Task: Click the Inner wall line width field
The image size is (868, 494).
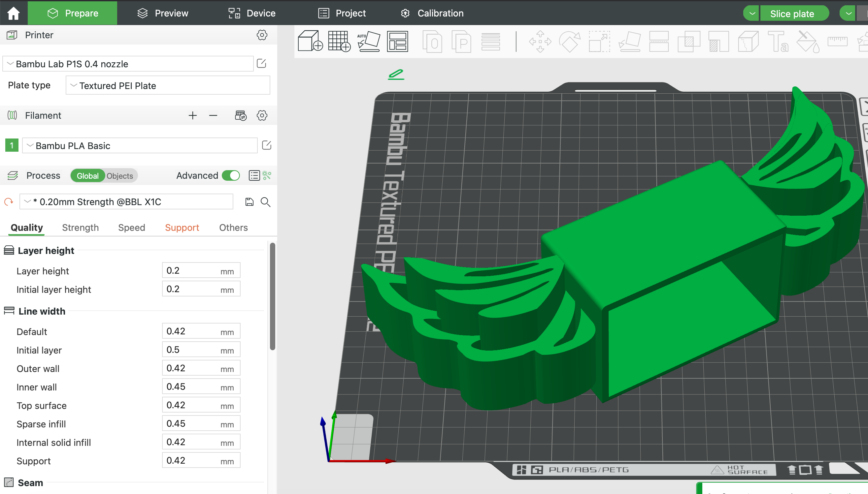Action: [x=201, y=386]
